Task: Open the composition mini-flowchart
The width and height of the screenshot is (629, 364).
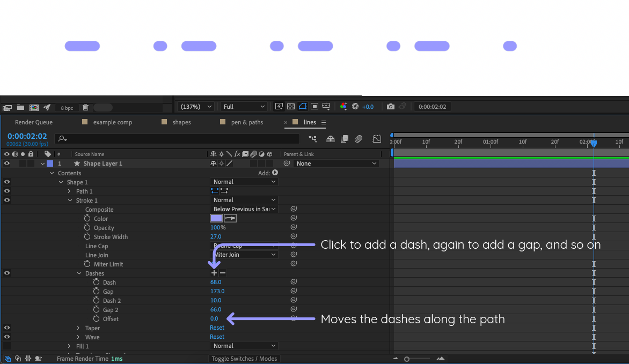Action: (x=313, y=139)
